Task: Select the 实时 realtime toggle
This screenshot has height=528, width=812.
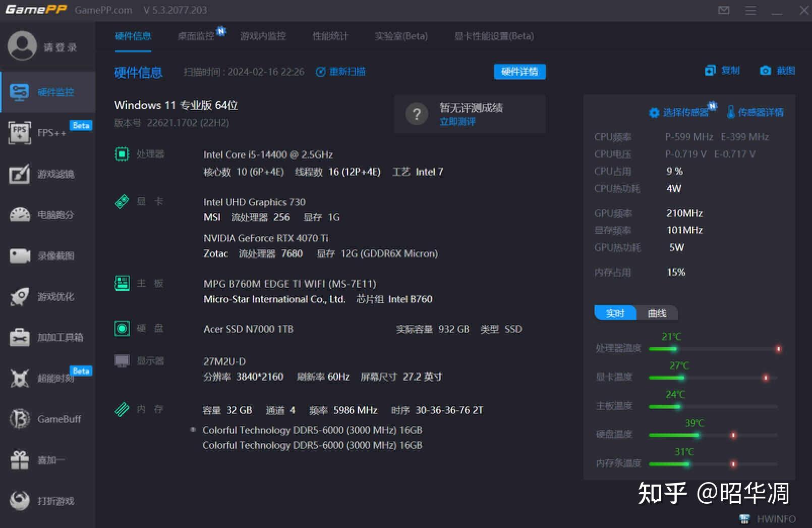Action: coord(615,313)
